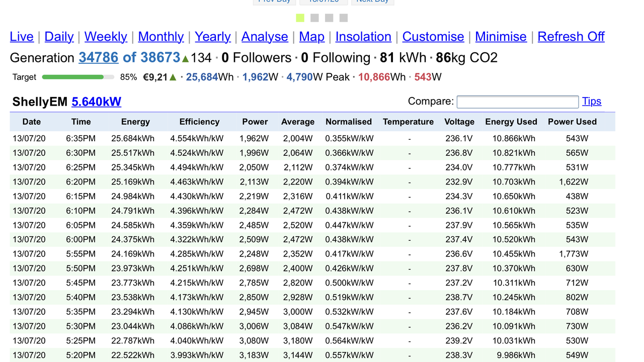Open the ShellyEM 5.640kW system link

tap(96, 102)
